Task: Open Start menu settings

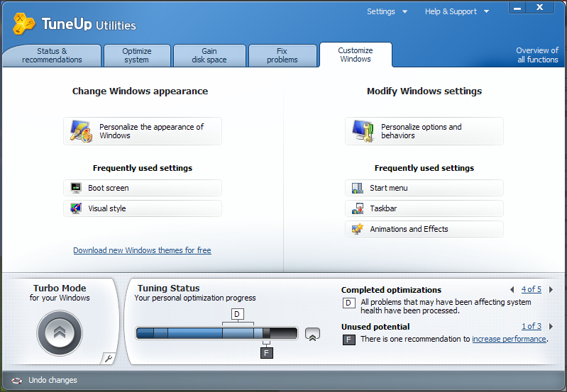Action: tap(424, 188)
